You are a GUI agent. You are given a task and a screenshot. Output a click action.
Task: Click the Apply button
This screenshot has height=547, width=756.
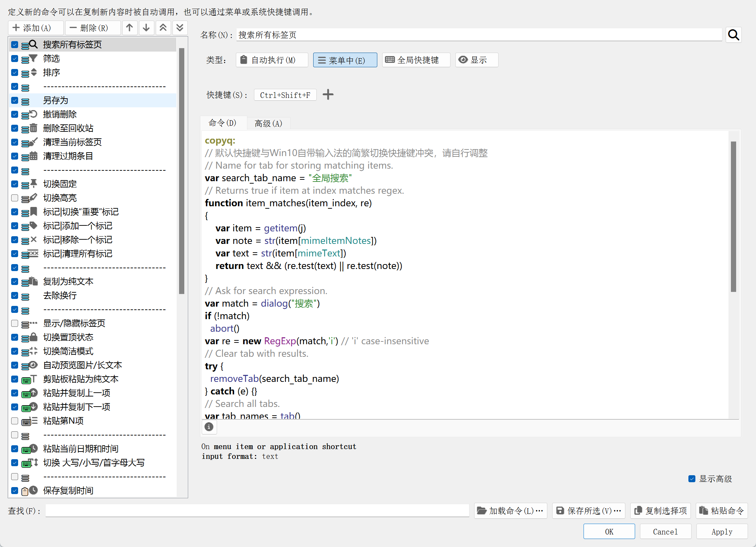point(722,532)
